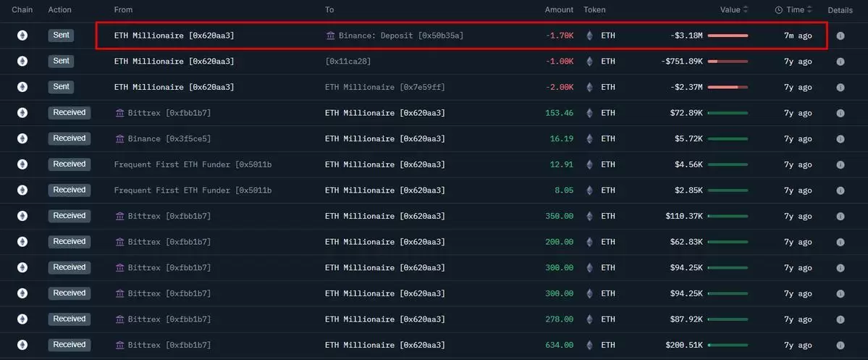This screenshot has width=868, height=360.
Task: Open Binance: Deposit [0x50b35a] address link
Action: (x=401, y=35)
